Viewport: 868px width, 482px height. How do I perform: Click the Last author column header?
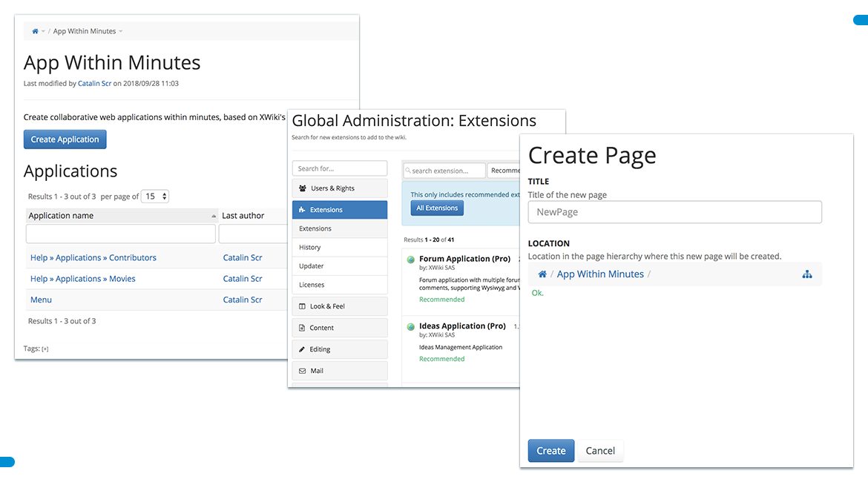(x=243, y=216)
